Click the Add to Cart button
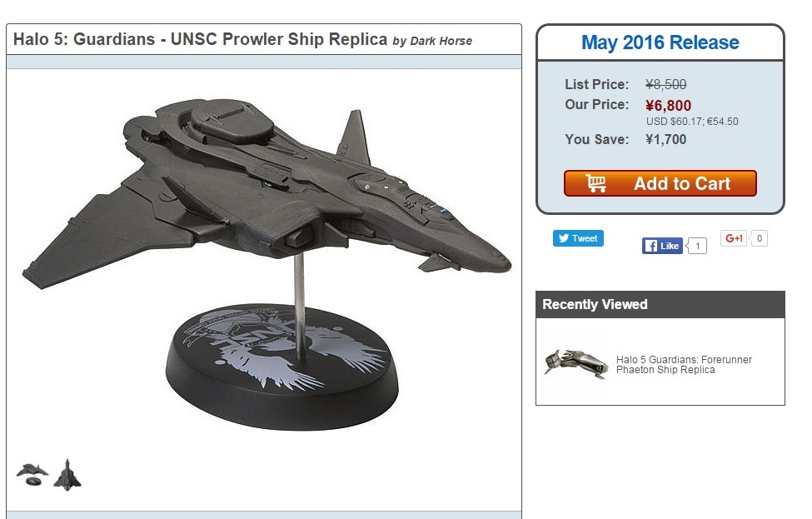Screen dimensions: 812x519 tap(660, 183)
